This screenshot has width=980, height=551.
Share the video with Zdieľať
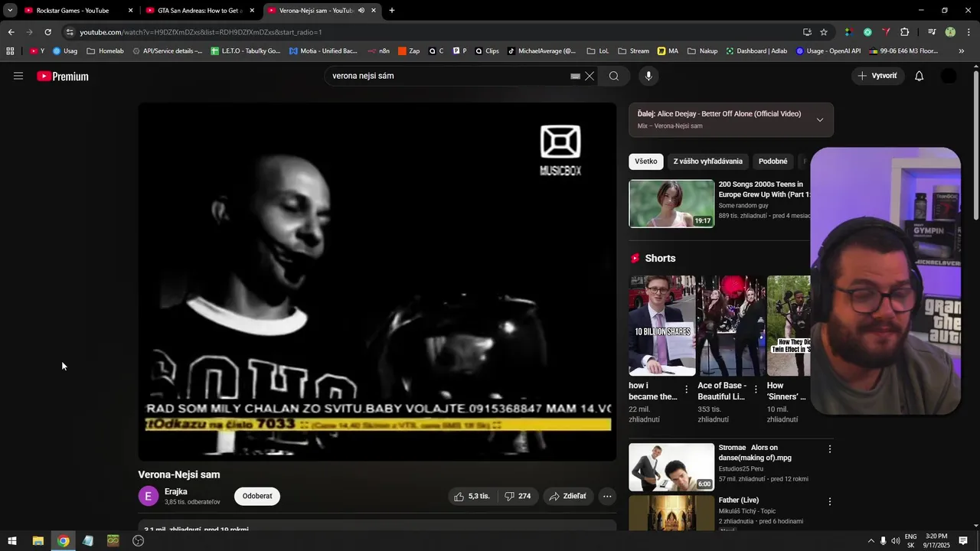(568, 496)
